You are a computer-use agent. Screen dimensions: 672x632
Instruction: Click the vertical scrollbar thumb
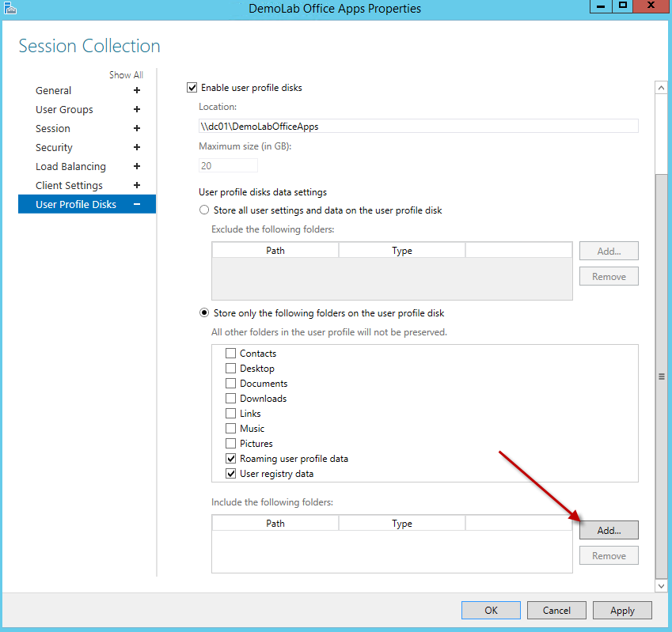click(662, 377)
